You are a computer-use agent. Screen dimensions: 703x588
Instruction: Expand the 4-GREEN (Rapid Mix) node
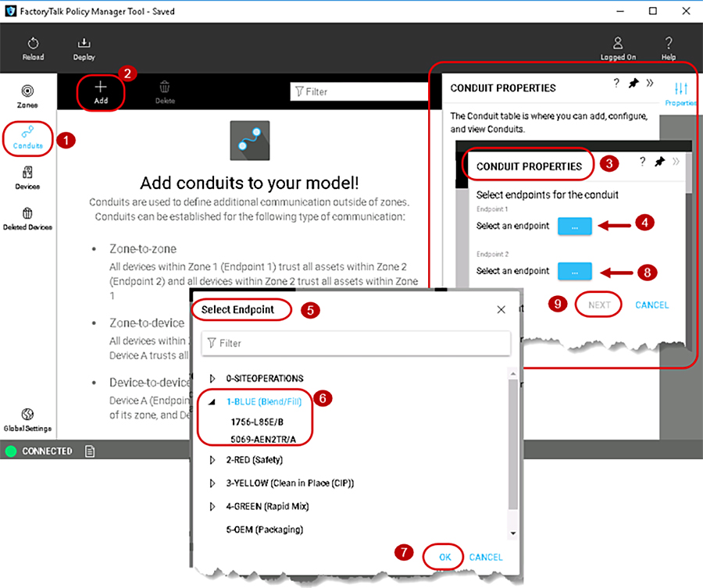point(212,507)
